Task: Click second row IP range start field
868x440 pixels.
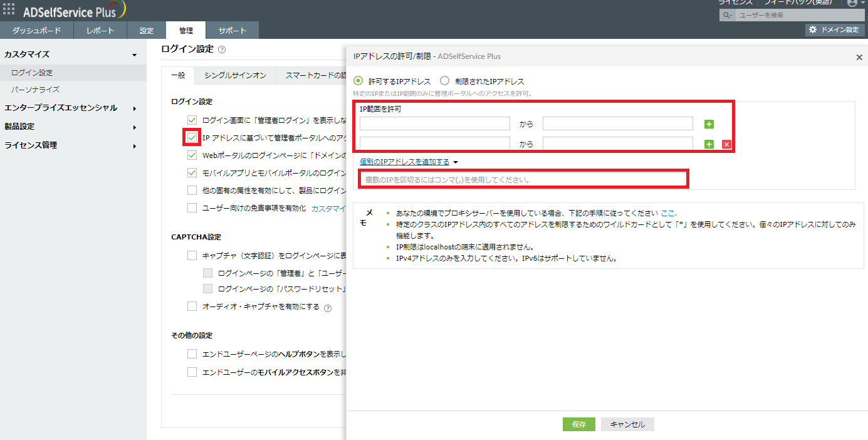Action: tap(435, 144)
